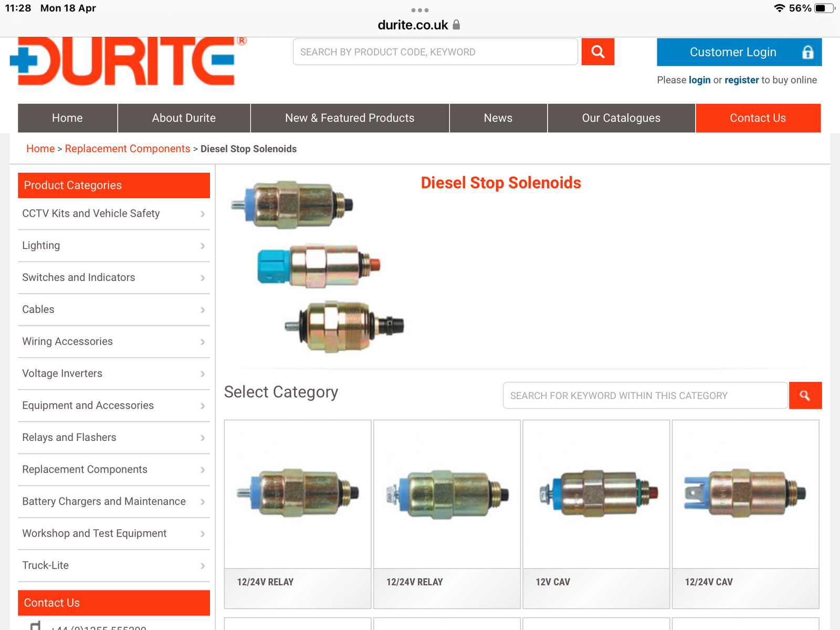Open the 12/24V CAV solenoid thumbnail
Screen dimensions: 840x630
tap(745, 494)
